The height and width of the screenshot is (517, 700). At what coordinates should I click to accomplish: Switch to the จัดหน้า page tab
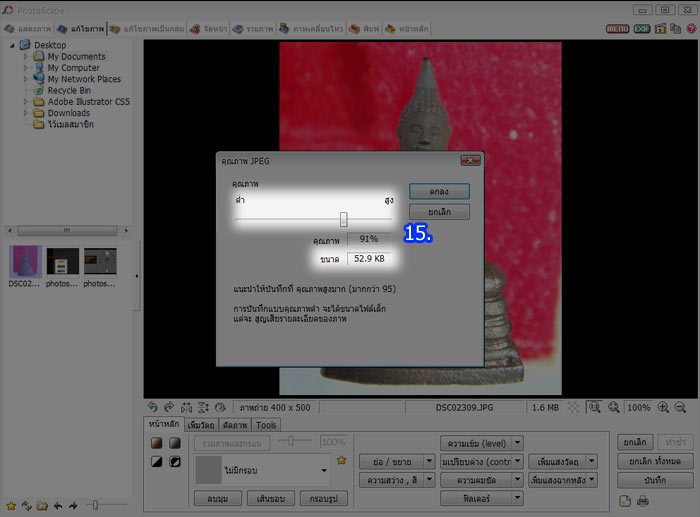pyautogui.click(x=208, y=29)
